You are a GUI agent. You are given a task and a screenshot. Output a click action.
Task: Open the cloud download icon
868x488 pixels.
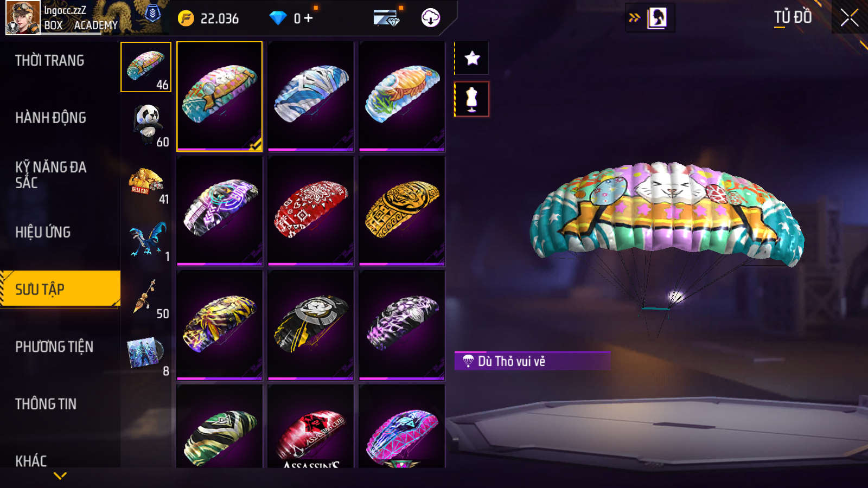click(x=431, y=18)
